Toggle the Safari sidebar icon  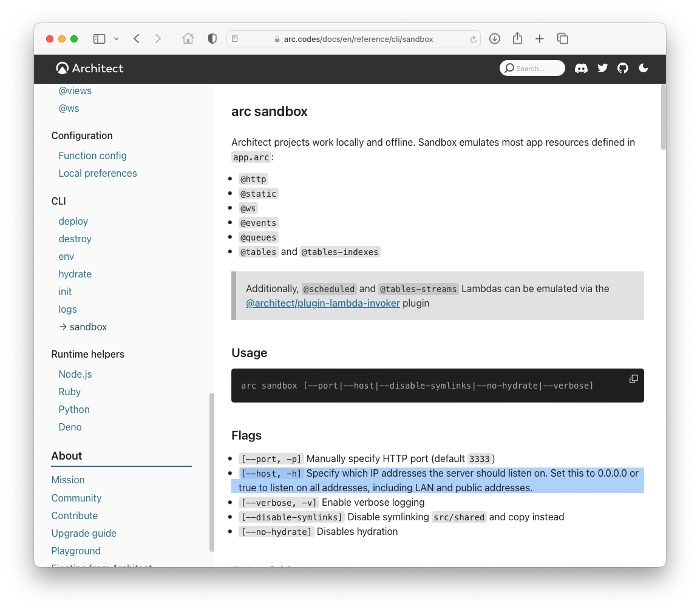(x=99, y=39)
